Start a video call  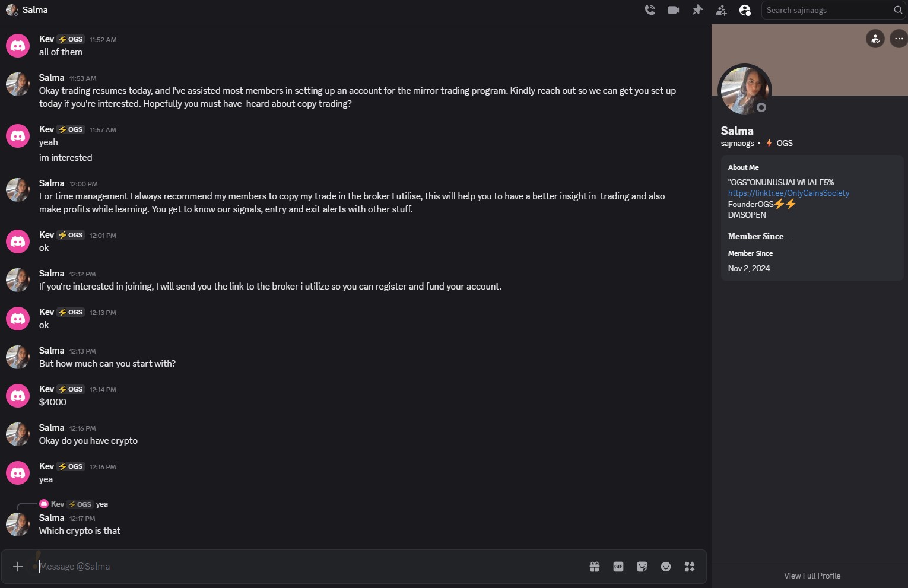[674, 10]
